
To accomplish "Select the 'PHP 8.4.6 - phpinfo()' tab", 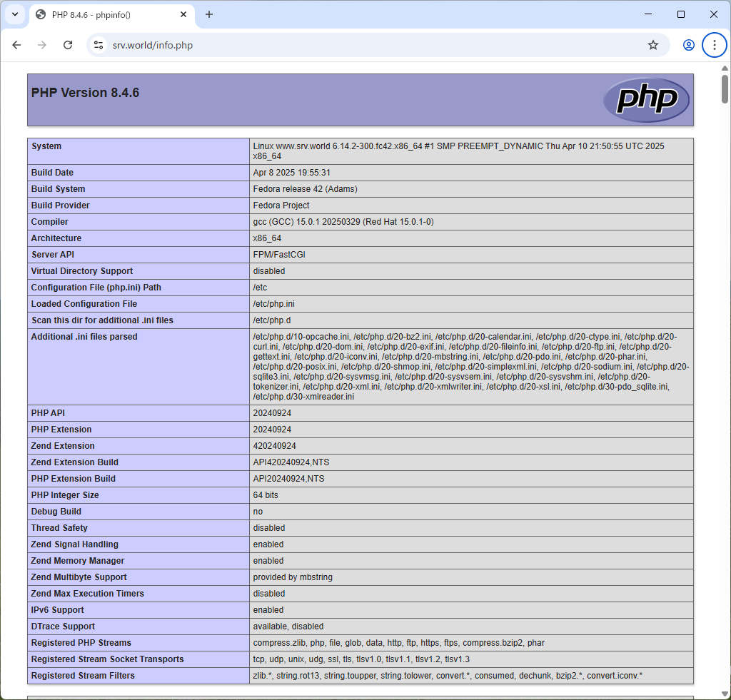I will (112, 14).
